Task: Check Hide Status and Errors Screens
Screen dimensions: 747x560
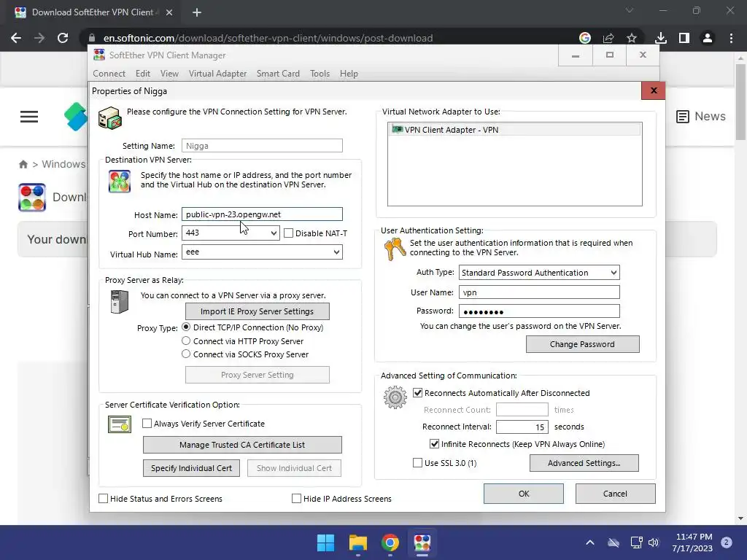Action: [103, 499]
